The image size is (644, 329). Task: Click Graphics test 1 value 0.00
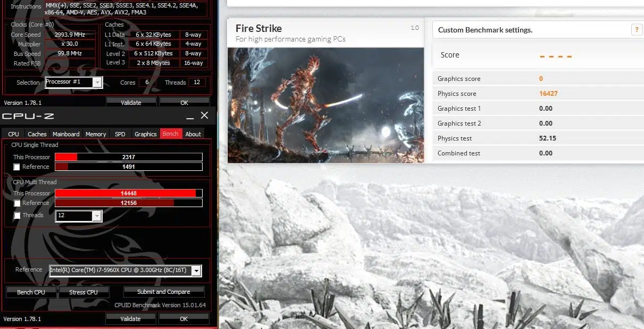(546, 108)
